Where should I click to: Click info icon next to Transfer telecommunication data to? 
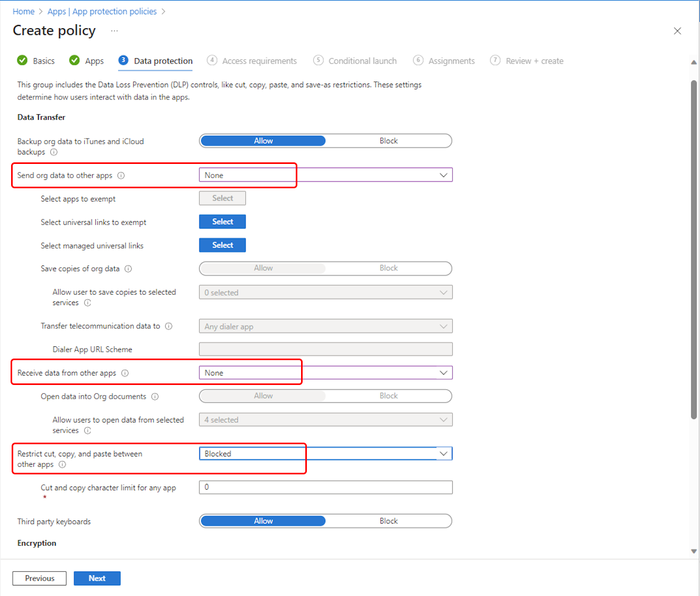click(x=168, y=326)
